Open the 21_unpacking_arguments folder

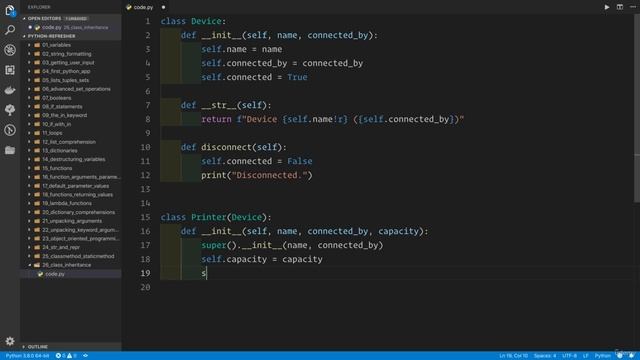(71, 221)
